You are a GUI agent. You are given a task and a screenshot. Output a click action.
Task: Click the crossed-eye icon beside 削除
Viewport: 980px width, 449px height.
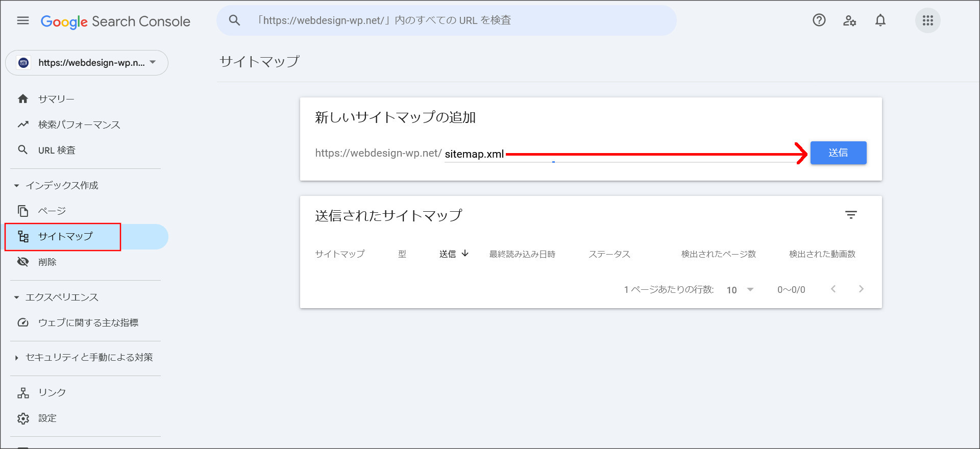(23, 262)
